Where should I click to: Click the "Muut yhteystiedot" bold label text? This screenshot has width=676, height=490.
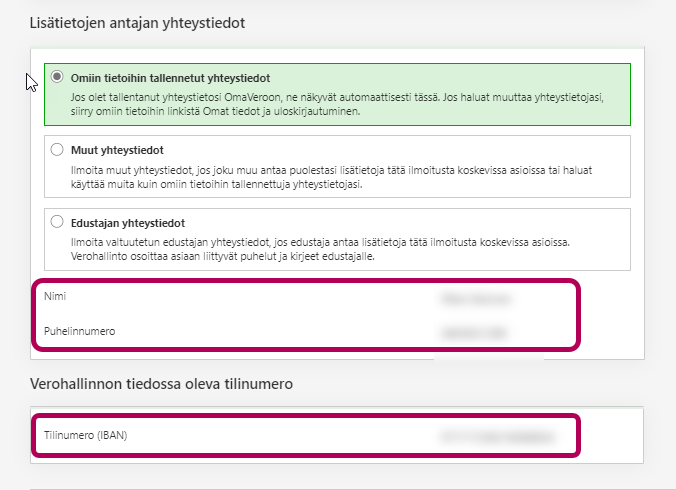tap(117, 150)
